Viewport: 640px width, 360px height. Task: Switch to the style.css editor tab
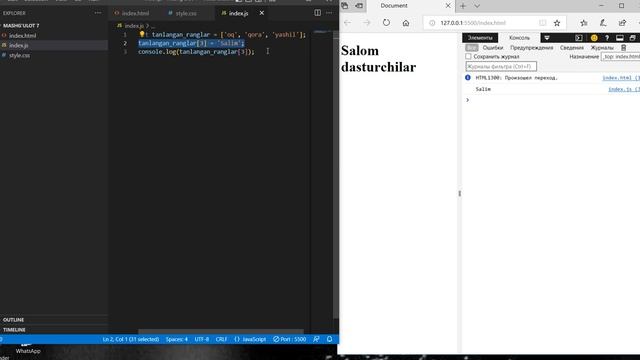tap(186, 13)
